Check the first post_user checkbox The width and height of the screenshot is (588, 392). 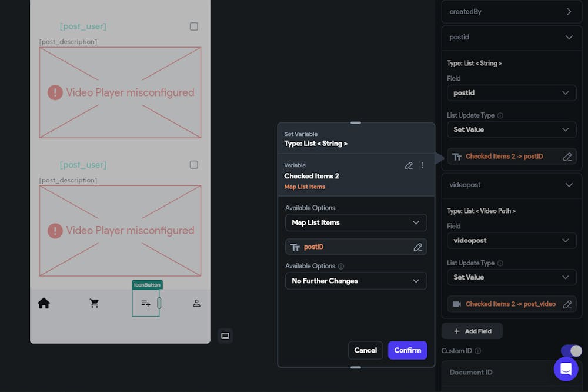194,26
